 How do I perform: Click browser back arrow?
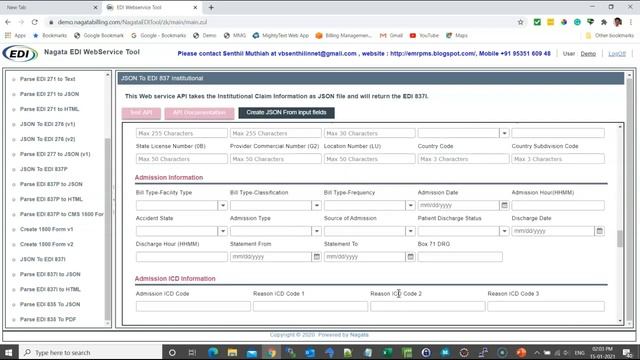click(x=8, y=22)
